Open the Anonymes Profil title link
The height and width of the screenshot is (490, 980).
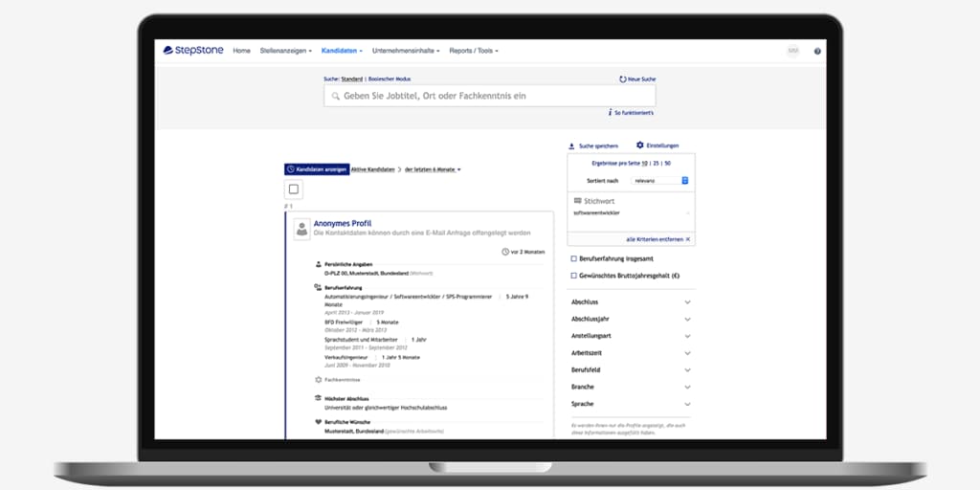point(343,223)
